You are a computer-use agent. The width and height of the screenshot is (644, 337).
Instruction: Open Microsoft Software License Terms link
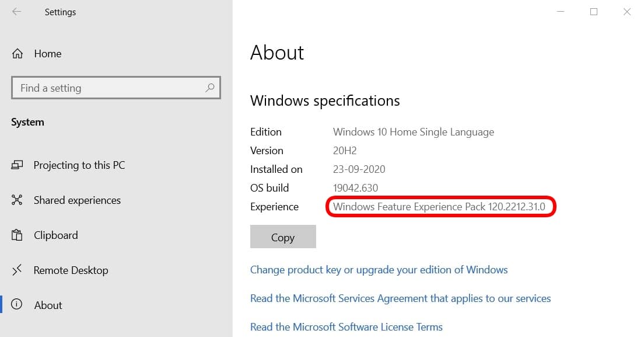346,327
